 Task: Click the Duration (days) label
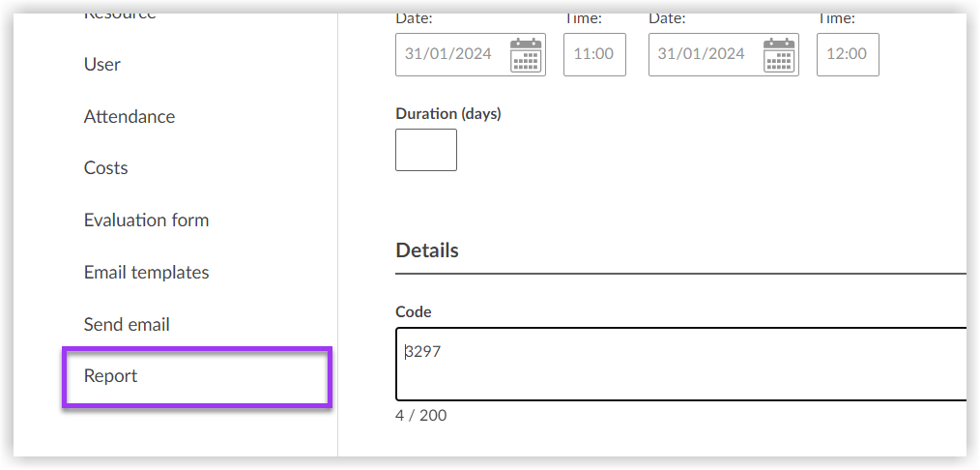[448, 114]
